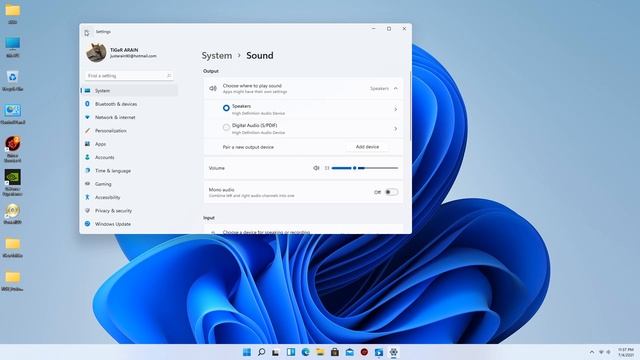Open Task View from the taskbar
640x360 pixels.
point(276,352)
